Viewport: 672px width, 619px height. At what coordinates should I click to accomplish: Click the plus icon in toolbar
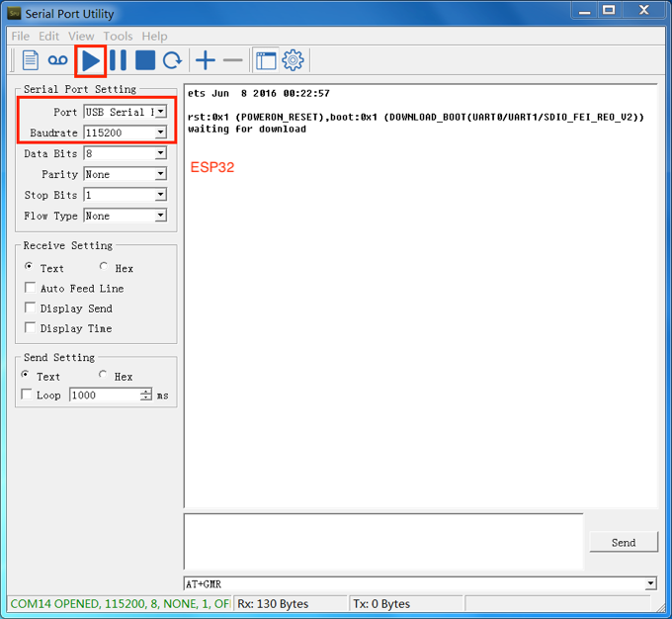(205, 60)
